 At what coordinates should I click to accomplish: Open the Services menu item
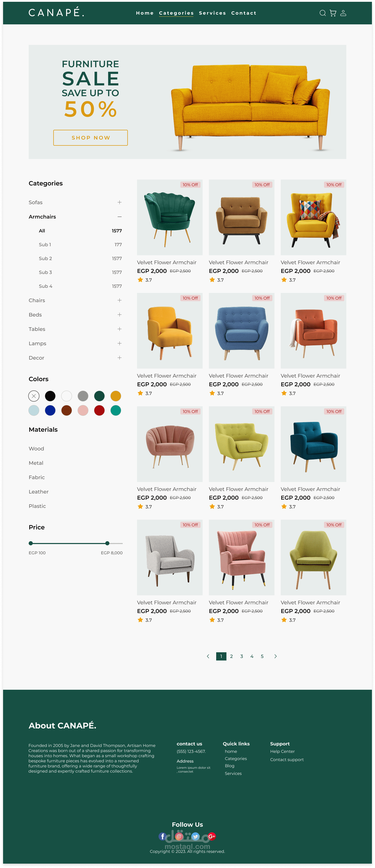point(212,13)
